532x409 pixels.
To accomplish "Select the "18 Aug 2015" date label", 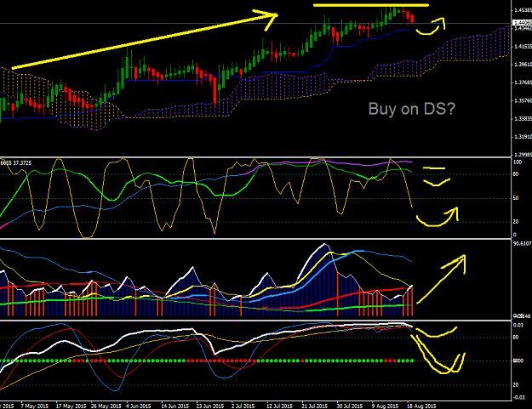I will click(421, 406).
